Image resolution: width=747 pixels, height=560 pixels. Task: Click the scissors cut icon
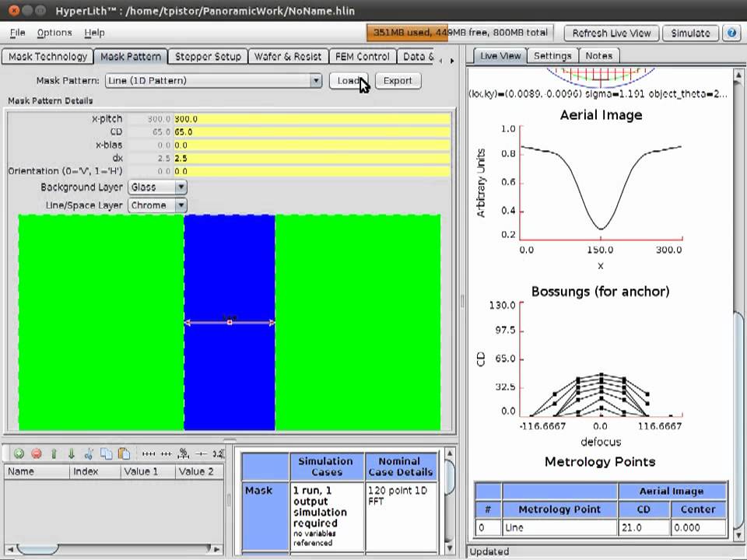(x=89, y=453)
